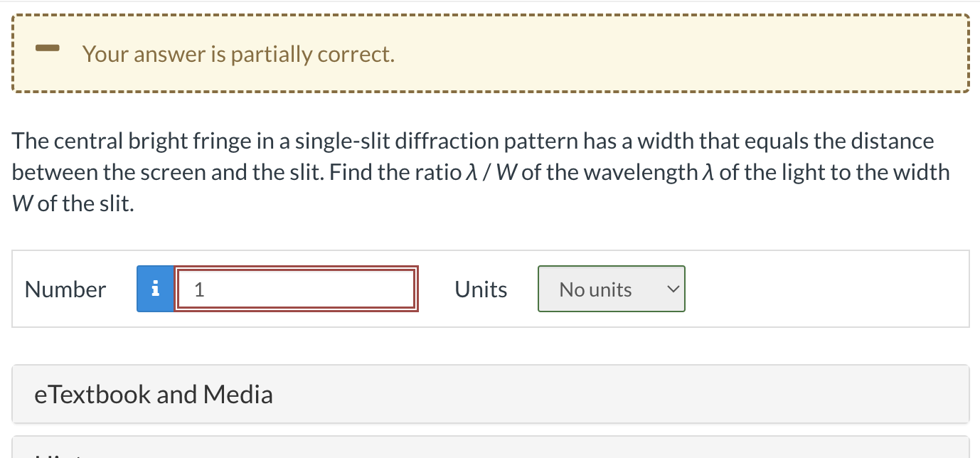Click the information badge beside the answer box
Image resolution: width=980 pixels, height=458 pixels.
155,289
